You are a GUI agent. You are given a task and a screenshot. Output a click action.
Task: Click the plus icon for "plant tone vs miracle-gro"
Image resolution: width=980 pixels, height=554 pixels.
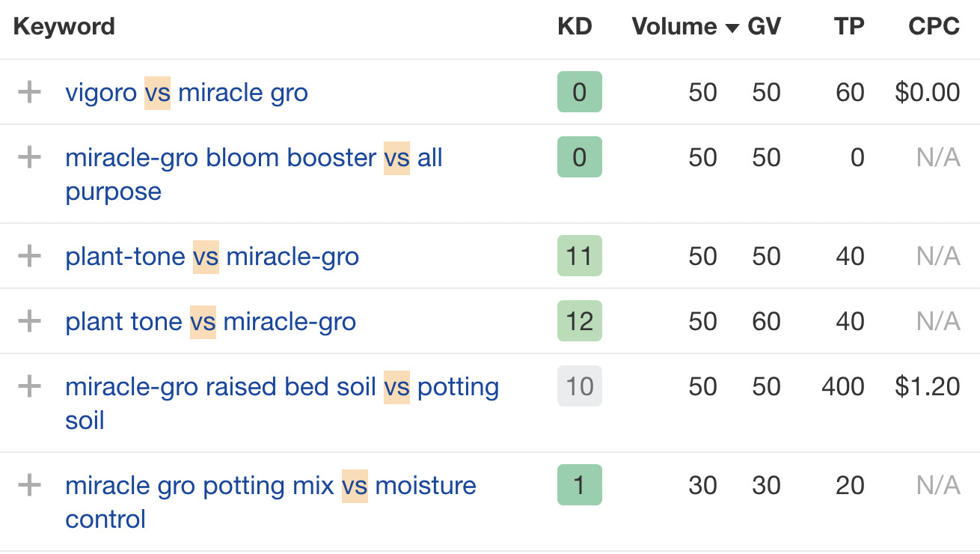(x=28, y=321)
